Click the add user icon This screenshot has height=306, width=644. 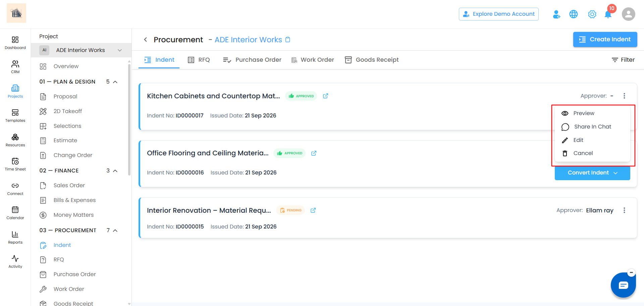(556, 14)
